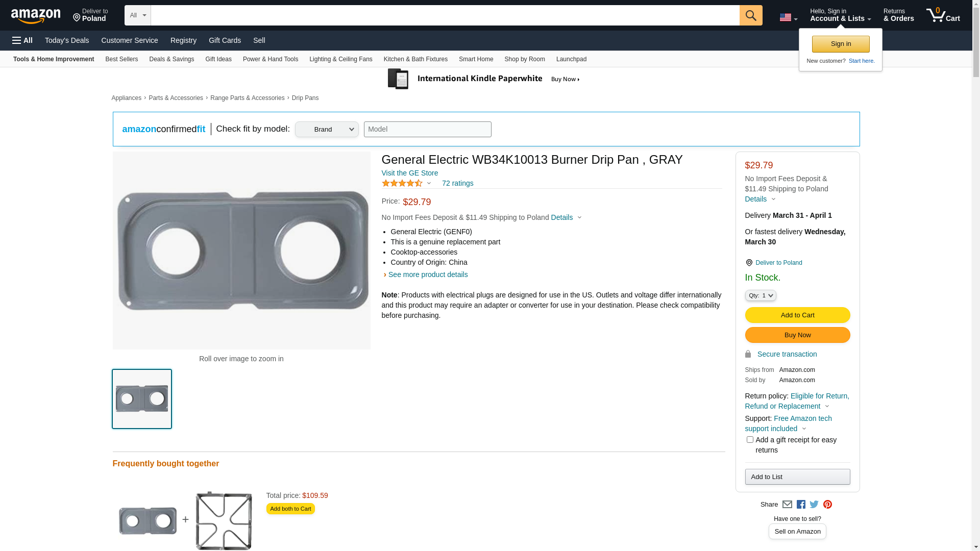Open the shopping cart icon
This screenshot has width=980, height=551.
pyautogui.click(x=942, y=15)
